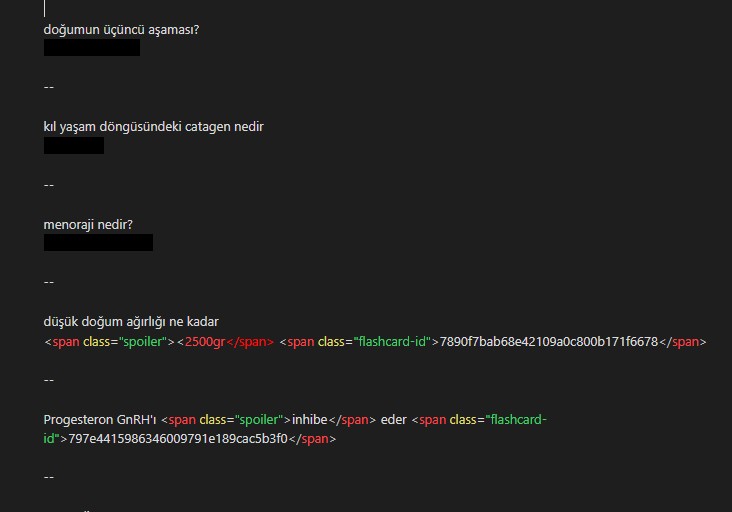Click the "--" separator above "düşük doğum ağırlığı"

(x=49, y=282)
